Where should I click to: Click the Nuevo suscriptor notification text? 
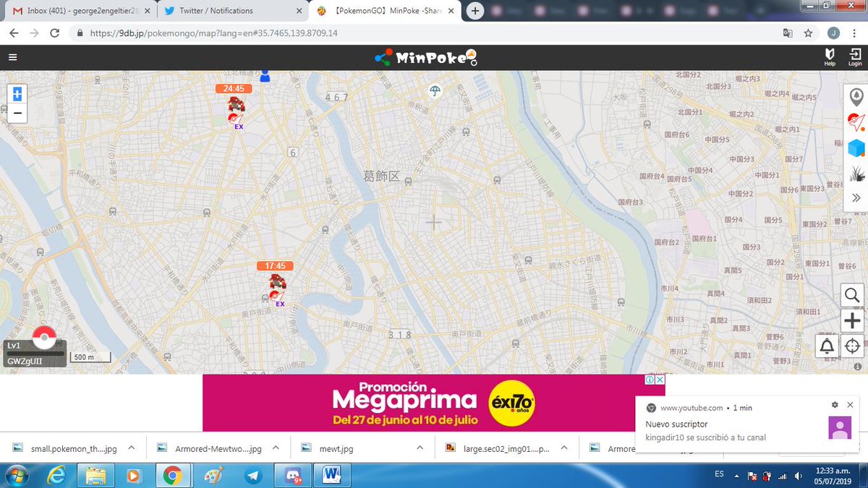pyautogui.click(x=676, y=424)
